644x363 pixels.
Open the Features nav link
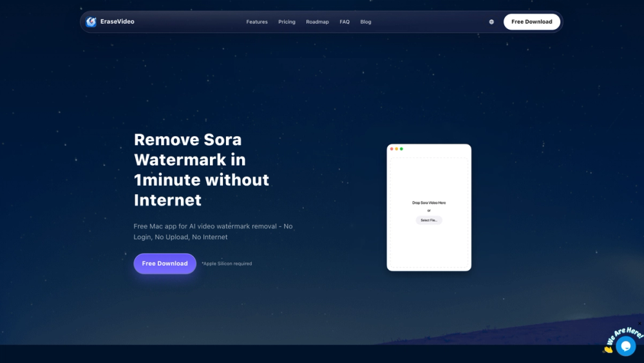(x=257, y=22)
